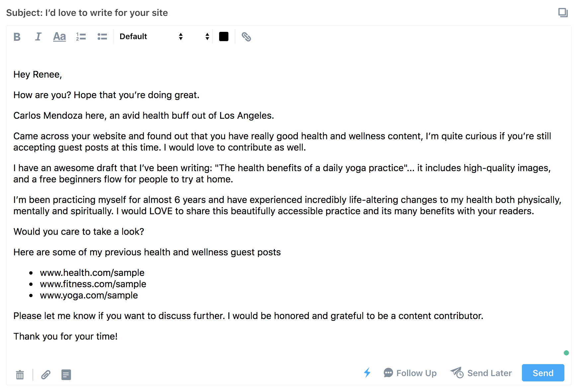Pick the black text color swatch

pyautogui.click(x=224, y=36)
